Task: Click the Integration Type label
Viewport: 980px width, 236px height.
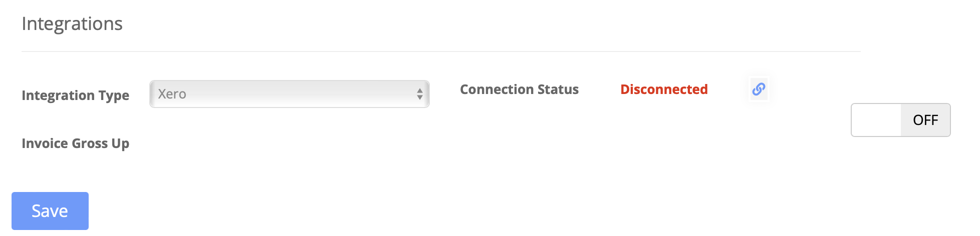Action: (76, 95)
